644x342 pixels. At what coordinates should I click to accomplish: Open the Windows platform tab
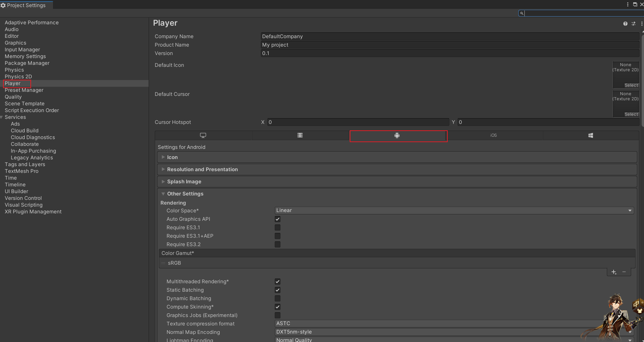tap(591, 135)
